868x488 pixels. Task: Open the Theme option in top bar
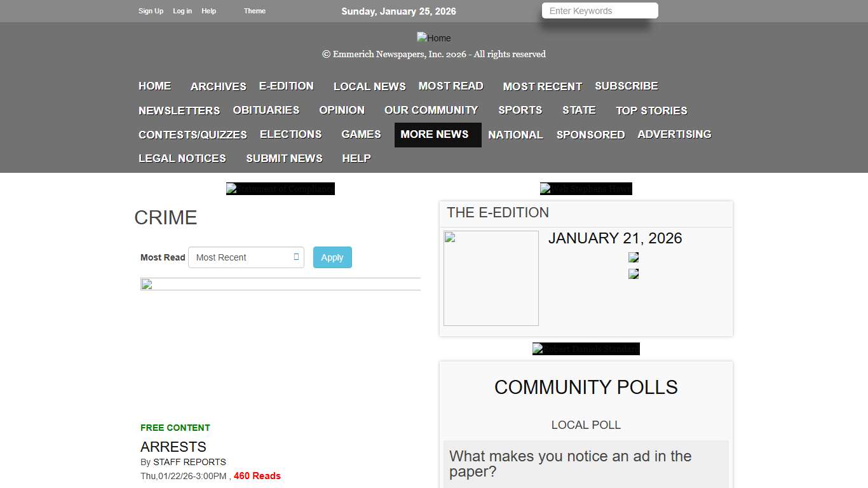point(254,11)
